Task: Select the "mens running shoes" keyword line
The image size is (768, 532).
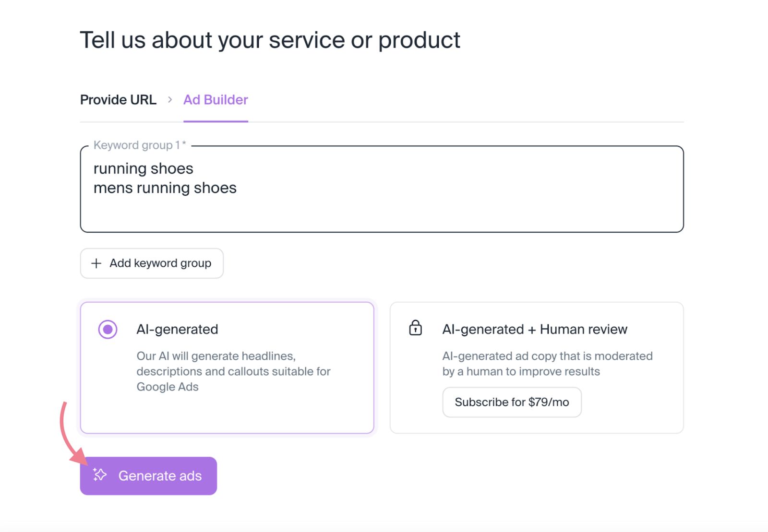Action: 165,188
